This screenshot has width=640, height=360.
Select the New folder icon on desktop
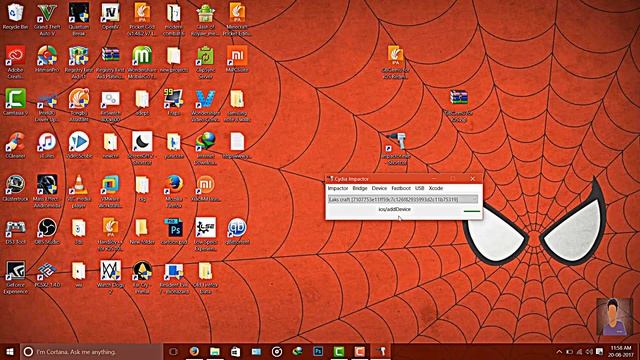tap(142, 231)
